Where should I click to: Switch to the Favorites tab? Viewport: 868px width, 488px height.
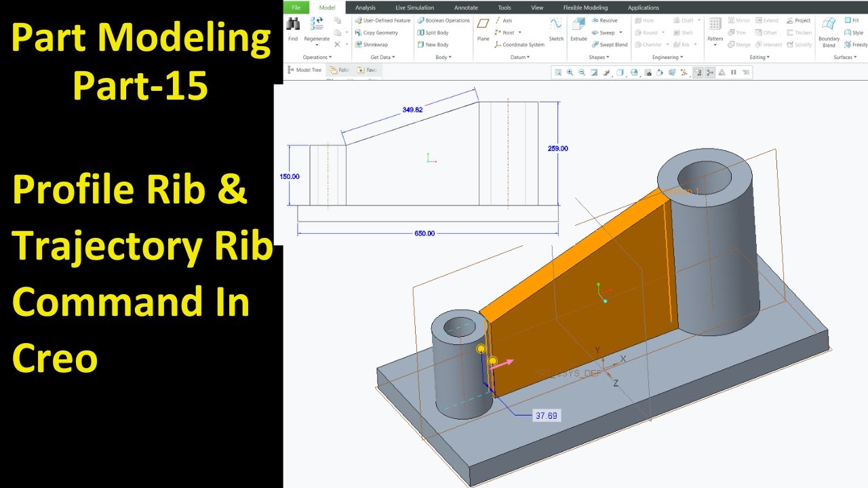click(368, 70)
